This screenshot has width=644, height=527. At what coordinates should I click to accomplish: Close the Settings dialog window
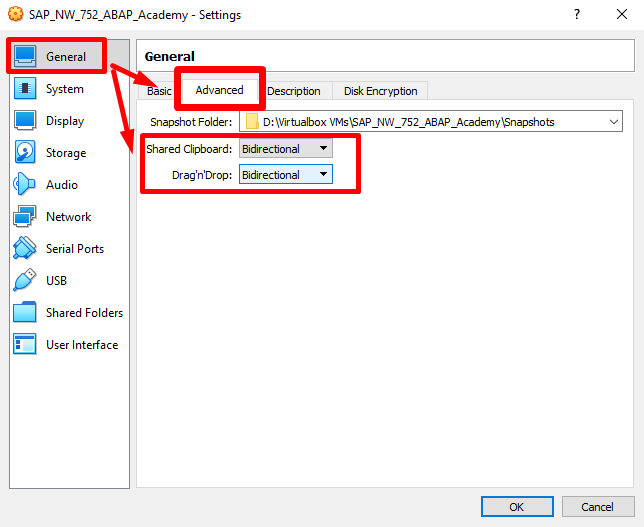tap(622, 14)
